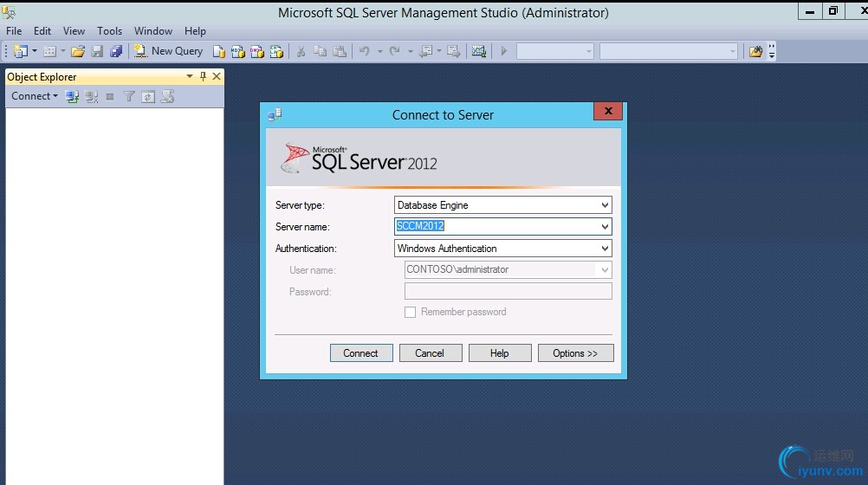Click the disabled User name combo box
Viewport: 868px width, 485px height.
(x=508, y=269)
